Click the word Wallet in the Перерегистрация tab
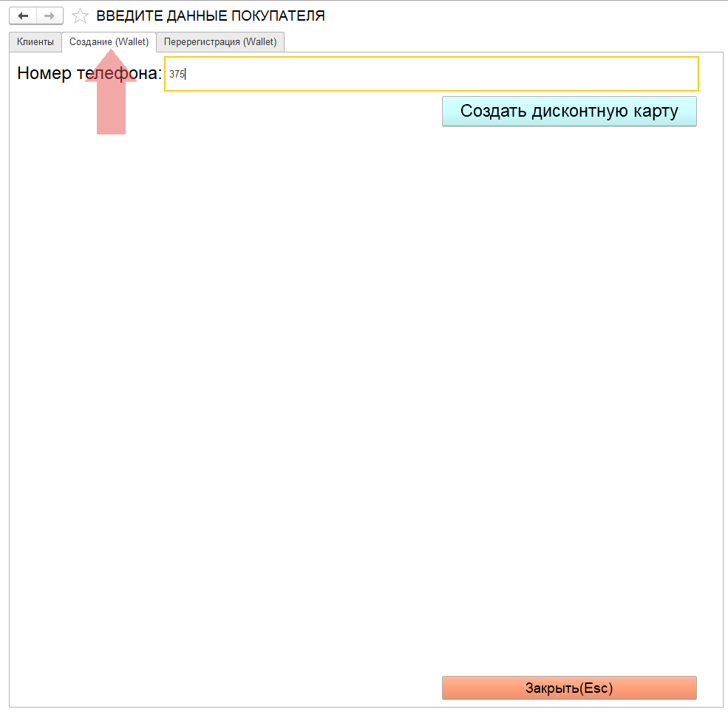The width and height of the screenshot is (728, 712). pyautogui.click(x=259, y=42)
